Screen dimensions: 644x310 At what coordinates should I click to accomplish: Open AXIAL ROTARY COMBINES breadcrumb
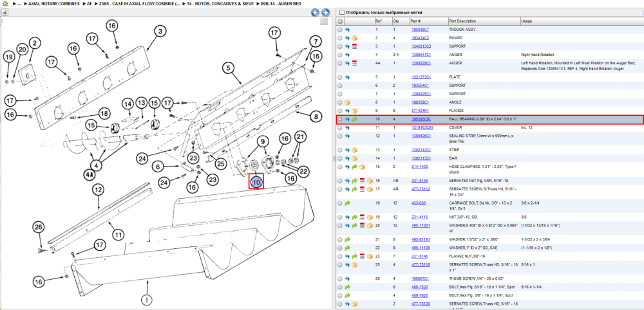[x=54, y=3]
